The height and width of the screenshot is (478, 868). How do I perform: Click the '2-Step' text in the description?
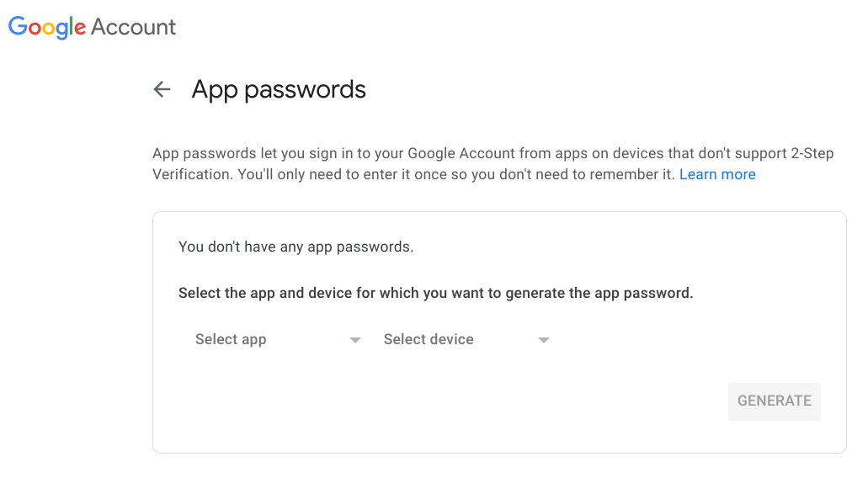tap(812, 153)
